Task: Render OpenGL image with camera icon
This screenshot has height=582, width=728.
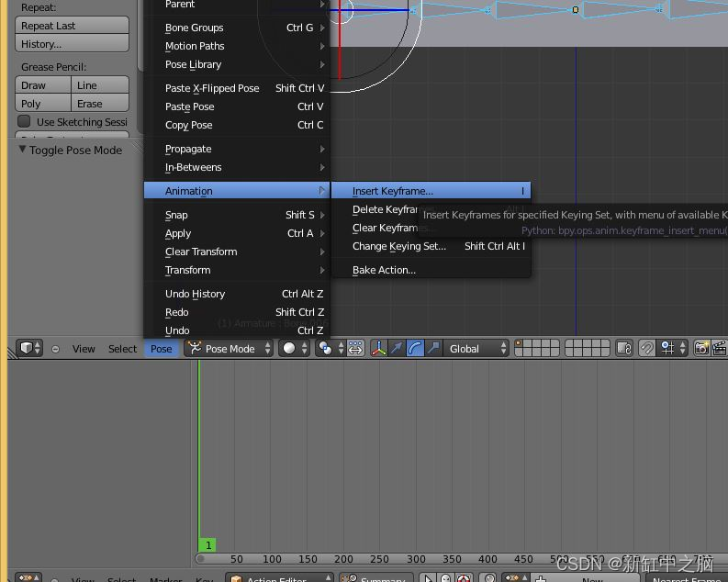Action: [x=701, y=348]
